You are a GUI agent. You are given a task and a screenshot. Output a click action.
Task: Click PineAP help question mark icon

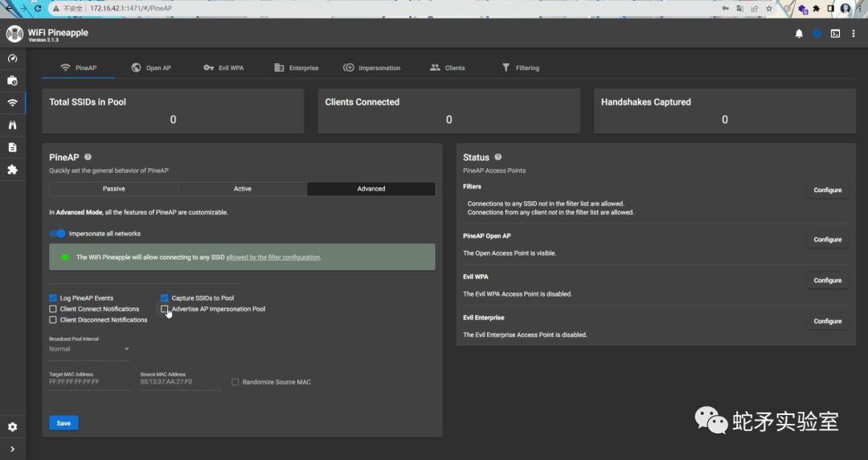point(88,157)
